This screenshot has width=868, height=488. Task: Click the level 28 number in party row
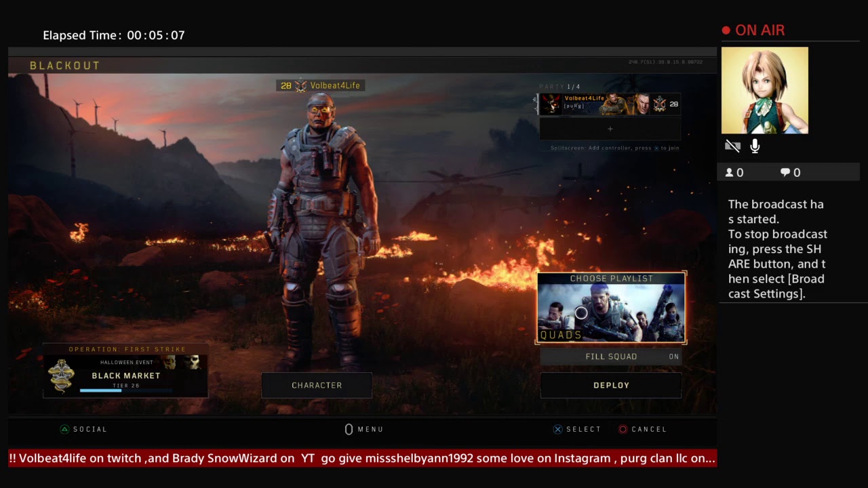[673, 104]
